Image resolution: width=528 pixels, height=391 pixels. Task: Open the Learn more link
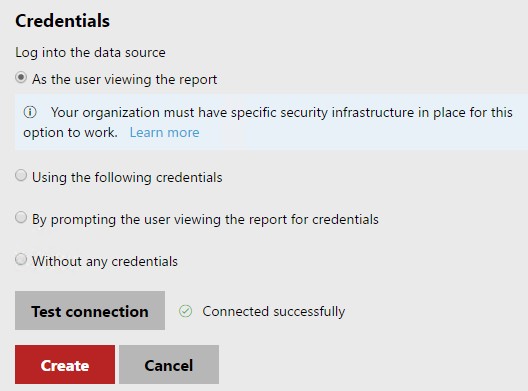[x=165, y=132]
